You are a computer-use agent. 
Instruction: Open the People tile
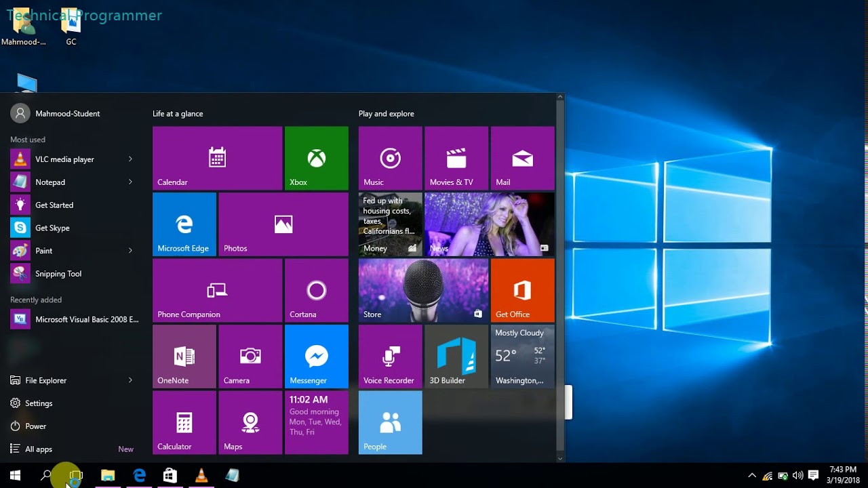point(391,422)
